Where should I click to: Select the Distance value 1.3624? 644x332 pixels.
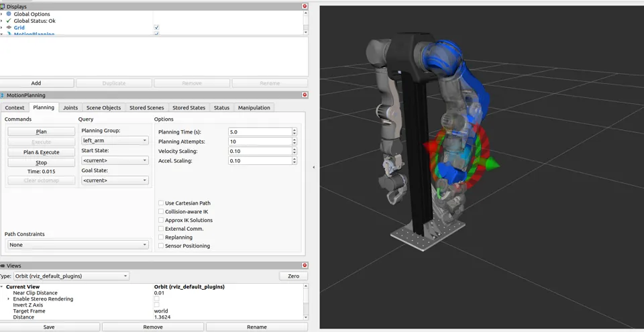pyautogui.click(x=162, y=317)
